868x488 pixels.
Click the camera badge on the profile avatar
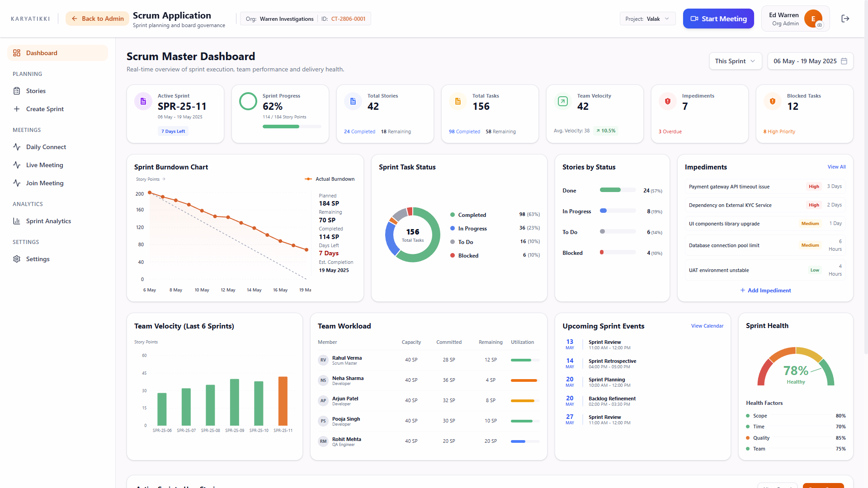[x=820, y=25]
